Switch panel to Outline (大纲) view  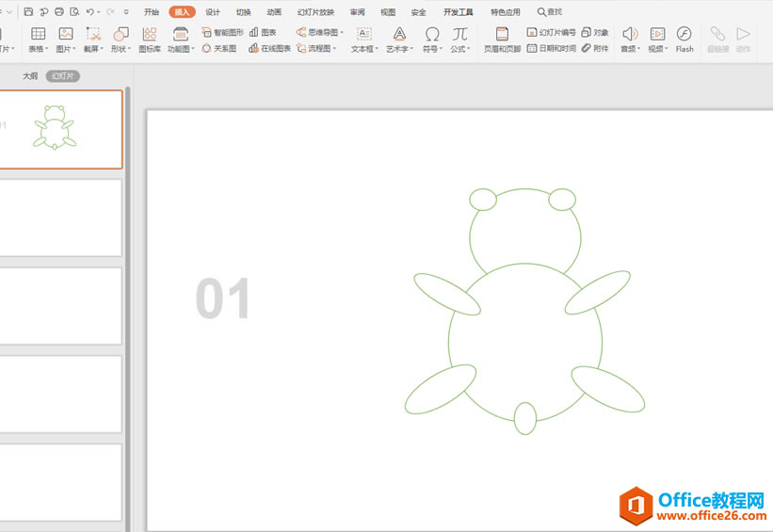(x=30, y=75)
